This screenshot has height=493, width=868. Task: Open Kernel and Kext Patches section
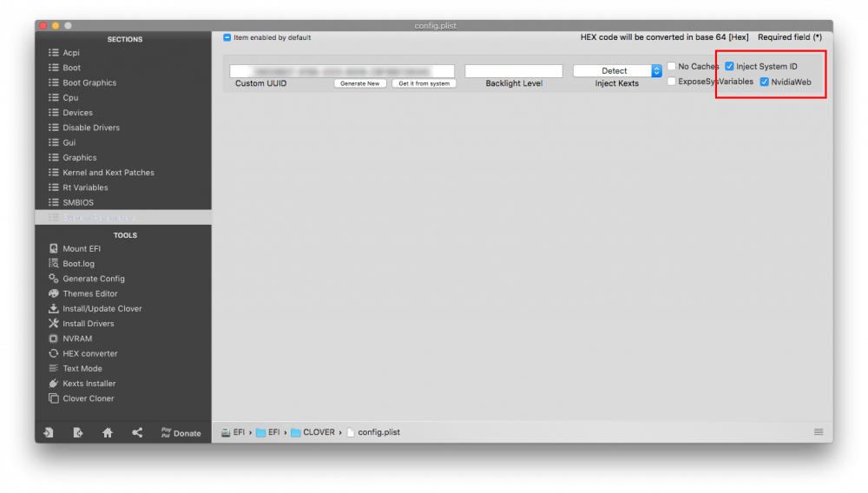(108, 173)
